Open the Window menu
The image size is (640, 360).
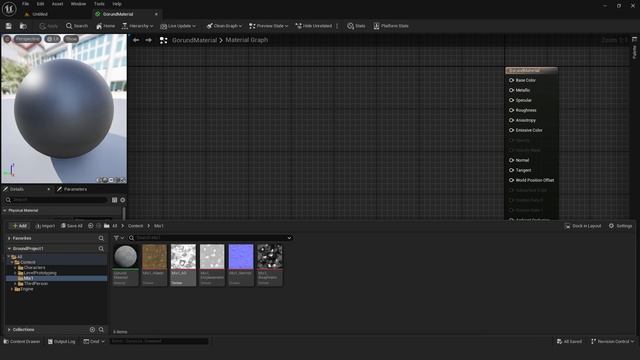(78, 4)
